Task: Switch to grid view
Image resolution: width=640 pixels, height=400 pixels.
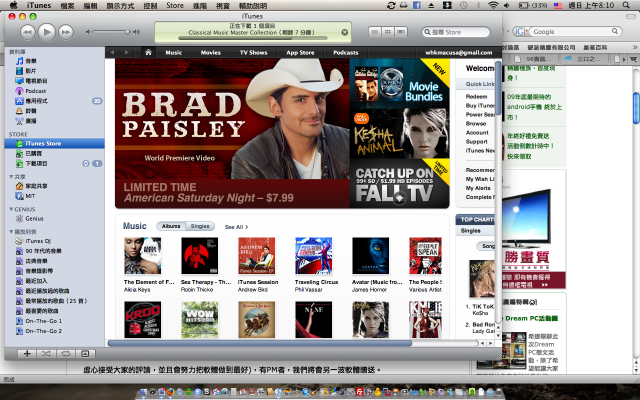Action: click(x=388, y=32)
